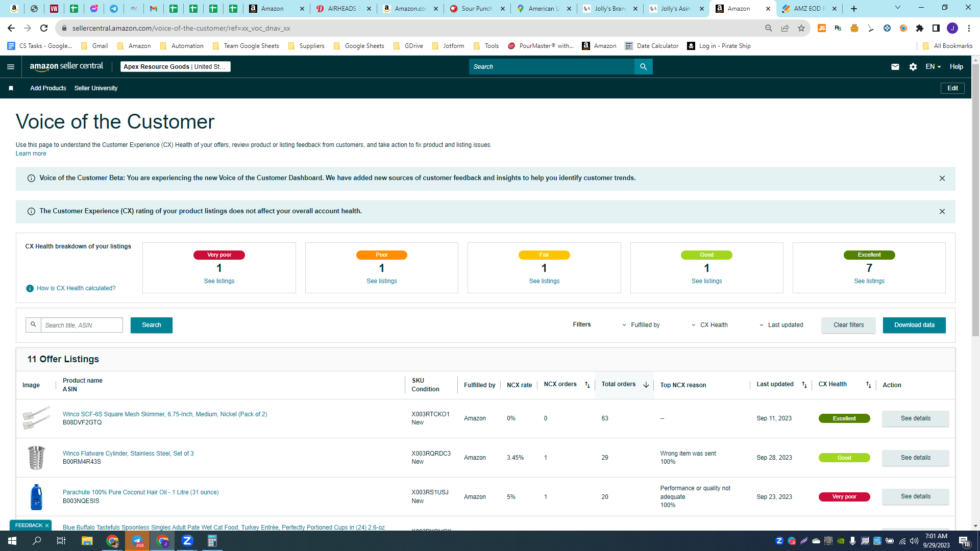Click the Edit button in the navigation bar
This screenshot has width=980, height=551.
(x=952, y=88)
